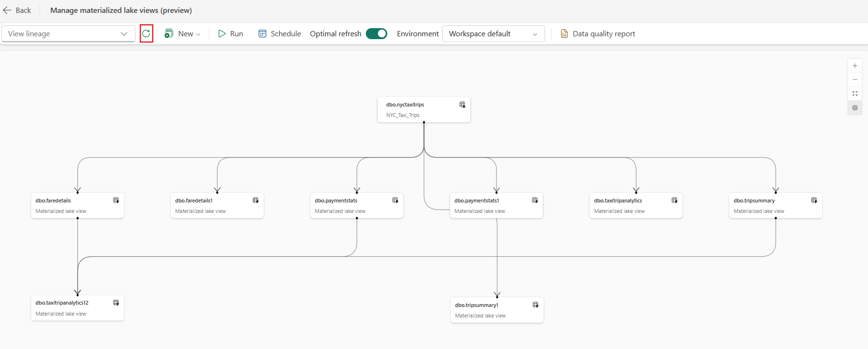
Task: Zoom out on the lineage canvas
Action: pos(855,80)
